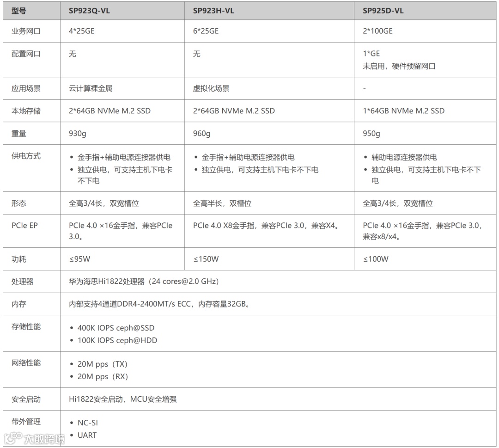Select the 安全启动 row label
499x448 pixels.
click(26, 399)
